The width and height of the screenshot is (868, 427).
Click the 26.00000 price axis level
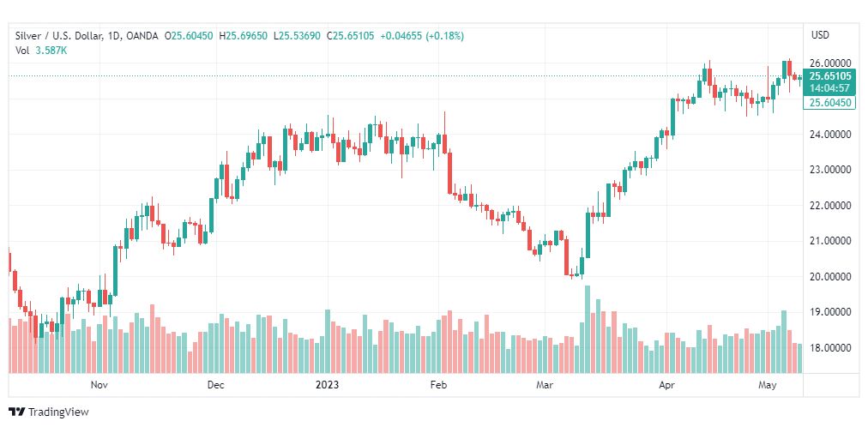click(x=829, y=63)
